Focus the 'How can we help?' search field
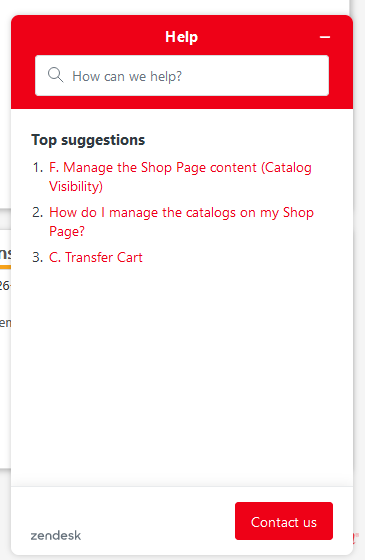The height and width of the screenshot is (560, 365). (182, 76)
